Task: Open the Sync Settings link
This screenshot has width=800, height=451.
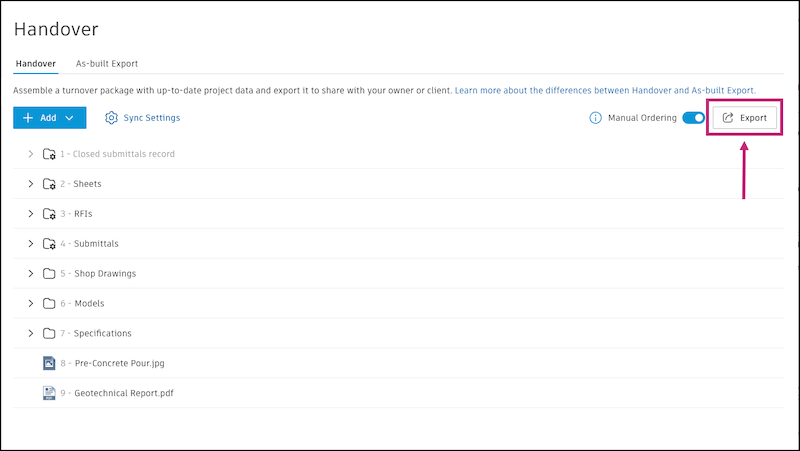Action: 152,118
